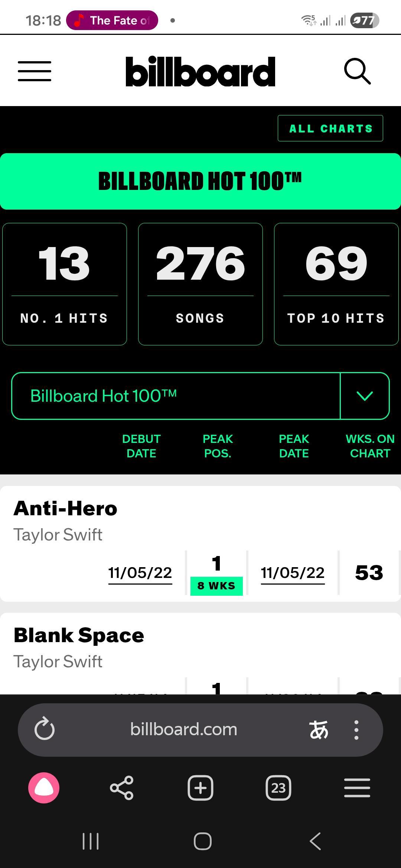Show the 23 open tabs
The image size is (401, 868).
(x=278, y=788)
